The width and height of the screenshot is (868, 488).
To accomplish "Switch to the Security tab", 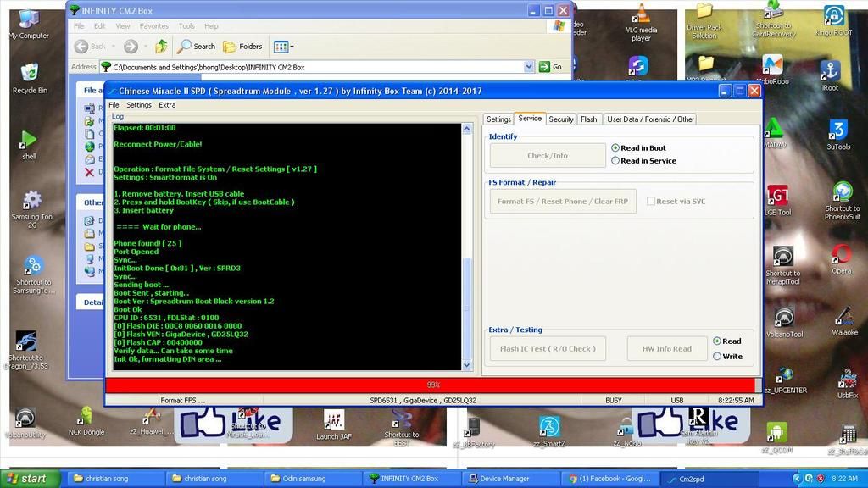I will 561,119.
